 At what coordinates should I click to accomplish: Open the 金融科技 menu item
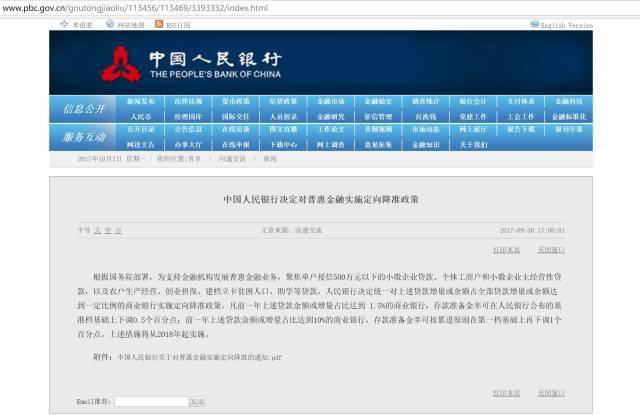click(x=569, y=101)
